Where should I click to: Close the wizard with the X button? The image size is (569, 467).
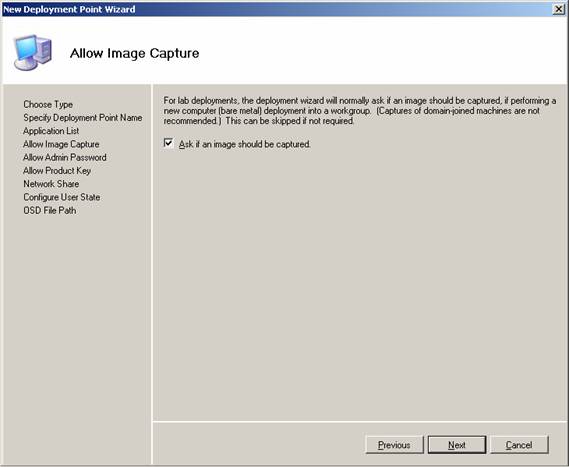(x=558, y=9)
